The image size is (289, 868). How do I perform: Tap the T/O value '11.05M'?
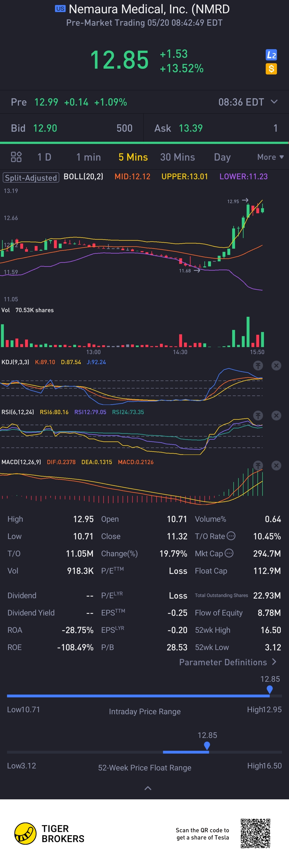click(79, 554)
